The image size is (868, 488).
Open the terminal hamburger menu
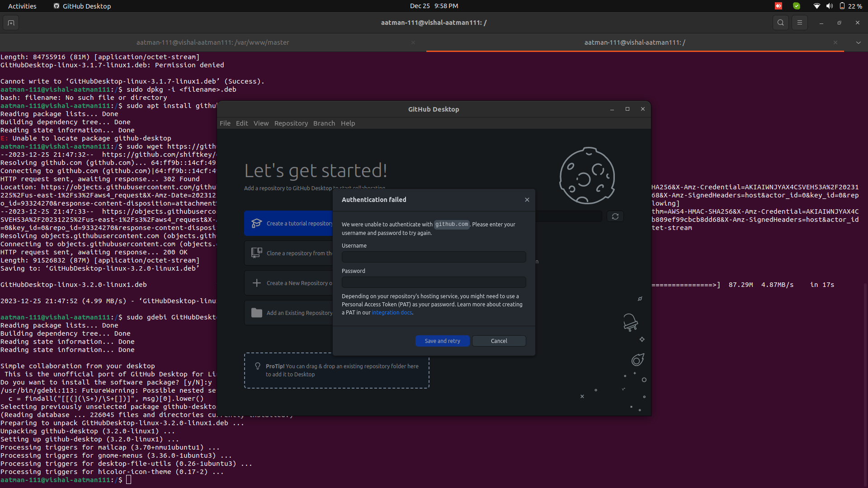[799, 23]
